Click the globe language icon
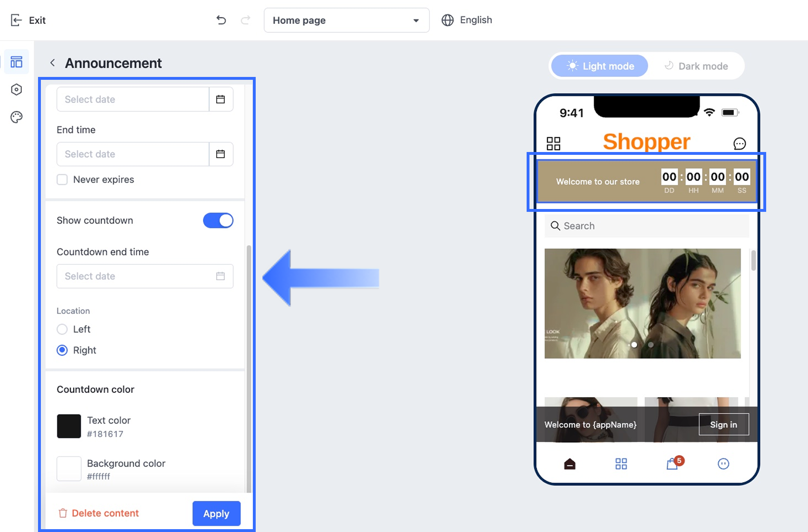Screen dimensions: 808x532 pyautogui.click(x=447, y=20)
